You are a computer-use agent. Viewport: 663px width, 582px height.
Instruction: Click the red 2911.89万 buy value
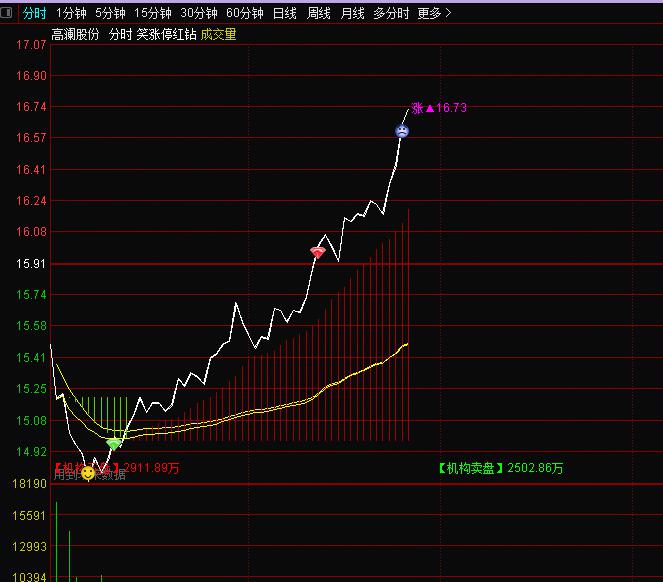151,468
